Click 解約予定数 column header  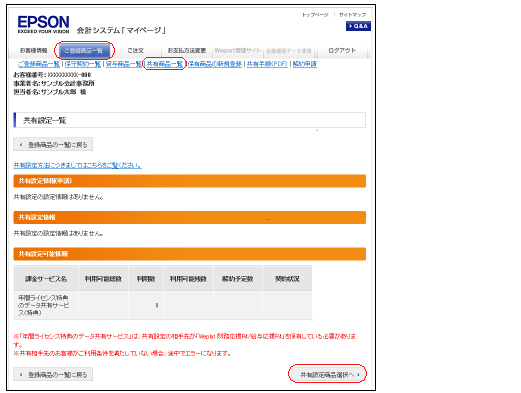click(238, 279)
